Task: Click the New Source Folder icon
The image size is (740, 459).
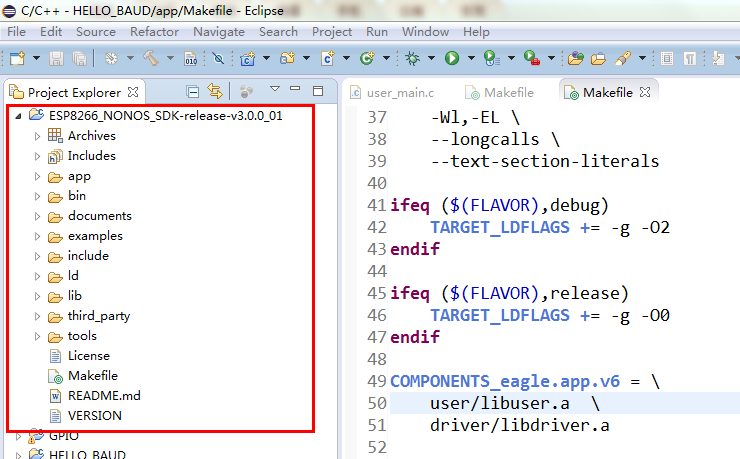Action: click(287, 58)
